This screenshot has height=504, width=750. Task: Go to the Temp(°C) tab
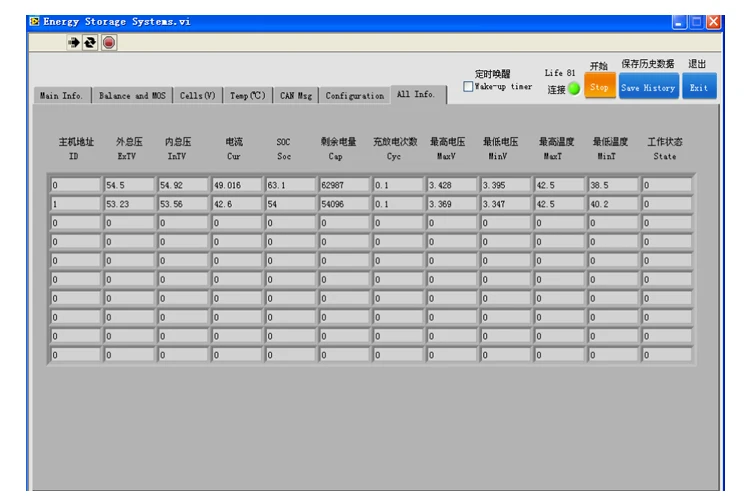point(246,96)
